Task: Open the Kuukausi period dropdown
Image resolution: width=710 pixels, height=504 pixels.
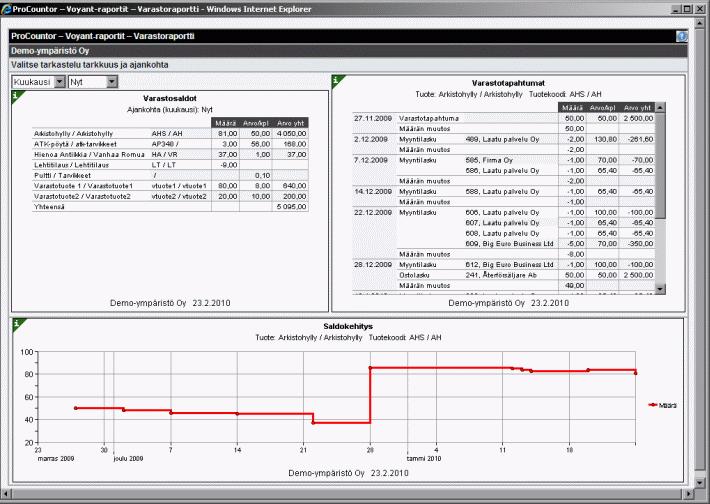Action: coord(60,82)
